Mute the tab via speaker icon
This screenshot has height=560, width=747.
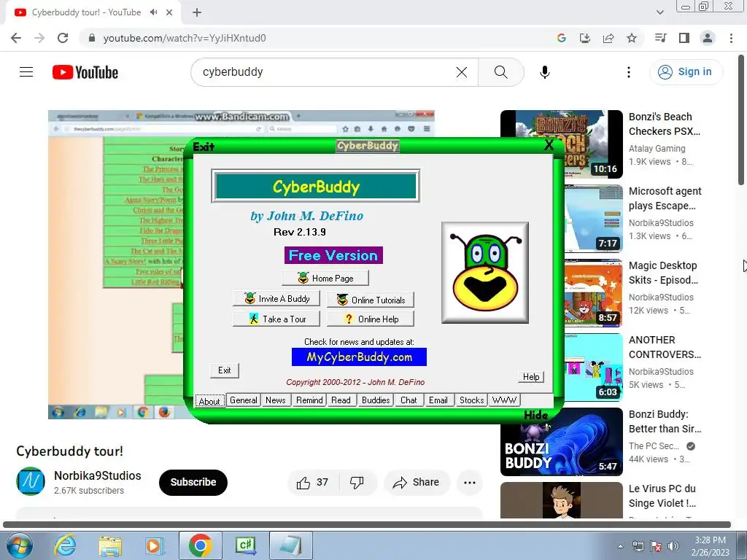pos(153,12)
